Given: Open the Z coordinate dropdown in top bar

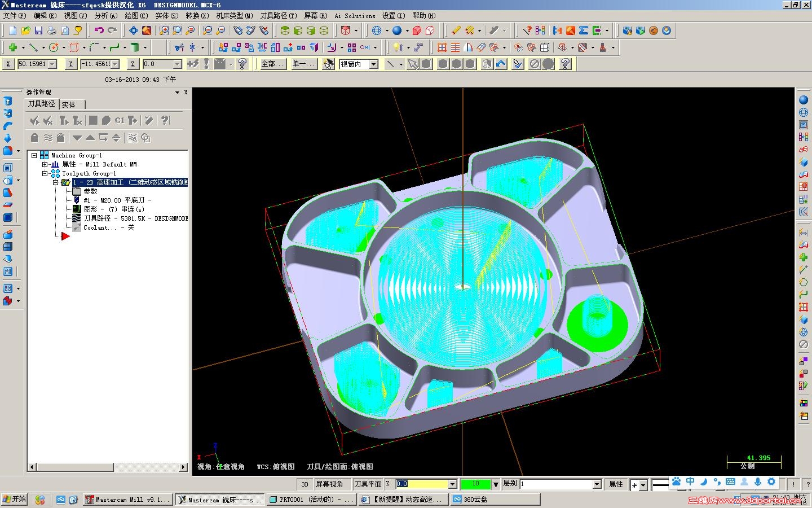Looking at the screenshot, I should (x=178, y=64).
